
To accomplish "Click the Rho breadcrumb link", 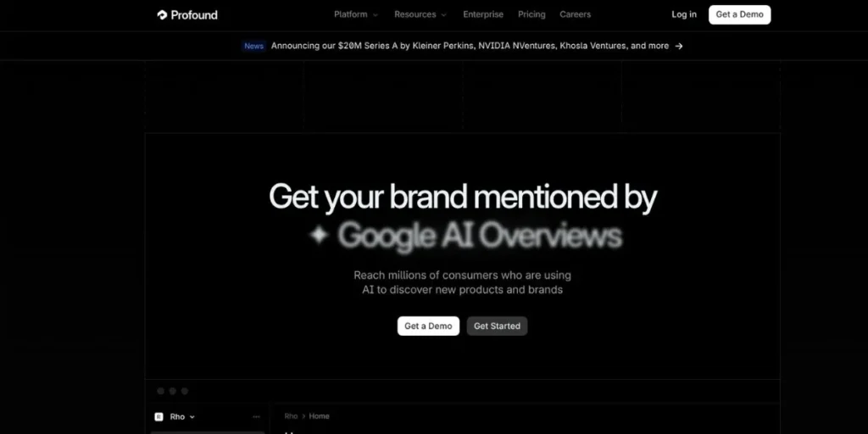I will tap(291, 416).
